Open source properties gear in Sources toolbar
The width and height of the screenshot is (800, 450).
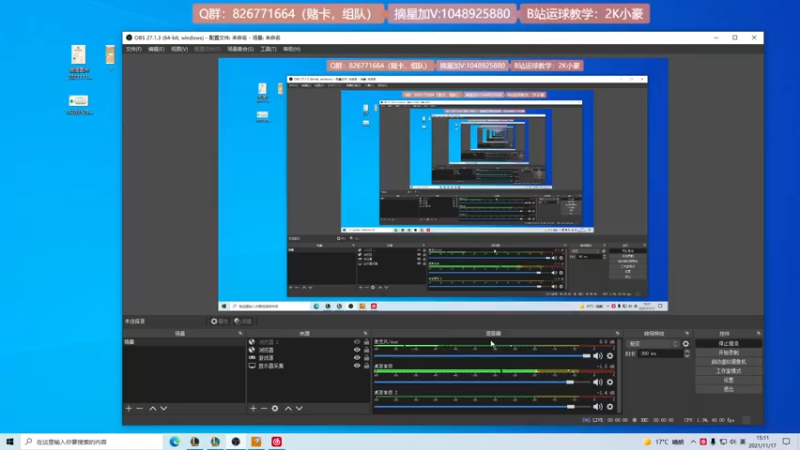click(x=275, y=408)
